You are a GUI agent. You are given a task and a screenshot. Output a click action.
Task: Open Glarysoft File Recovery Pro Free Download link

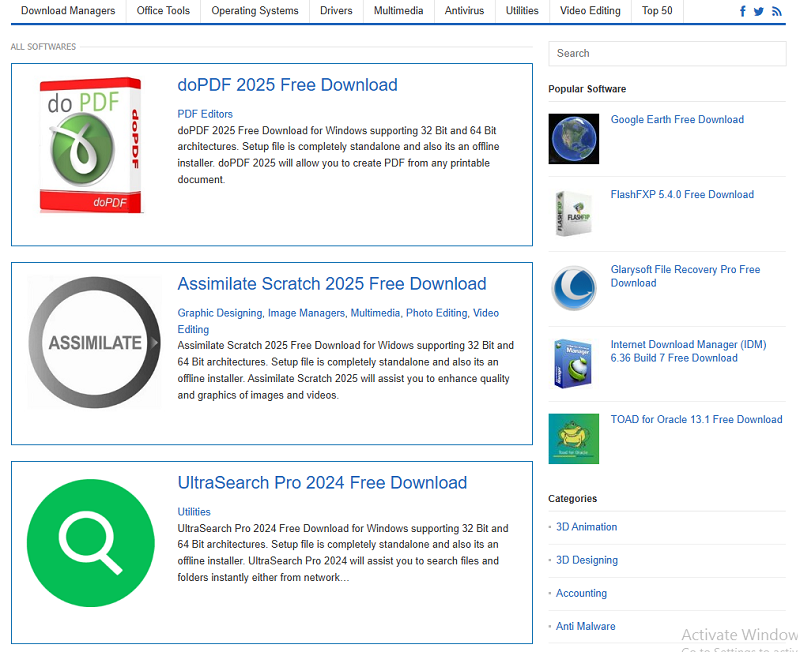pyautogui.click(x=685, y=276)
